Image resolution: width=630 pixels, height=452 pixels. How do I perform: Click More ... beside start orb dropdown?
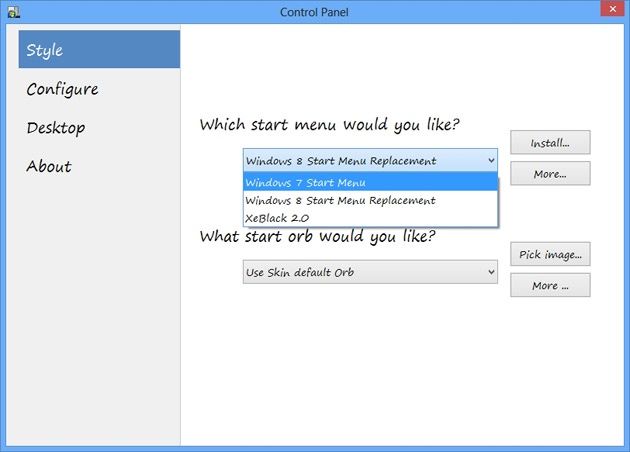550,285
